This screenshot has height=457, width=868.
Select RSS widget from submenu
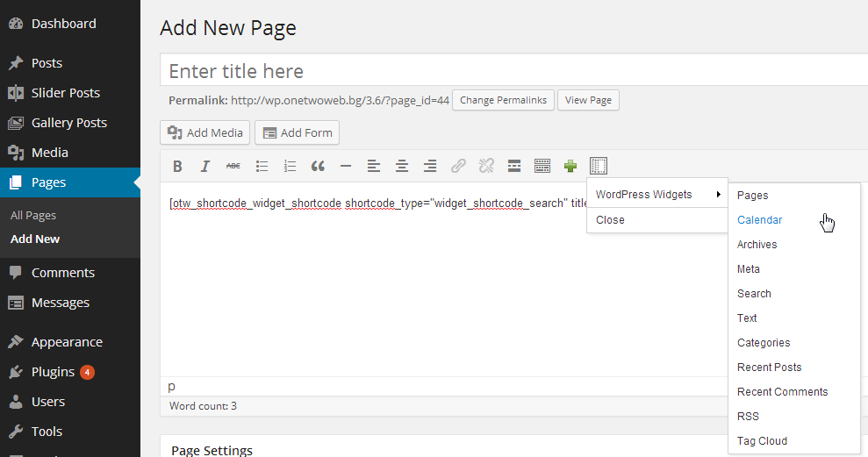794,417
